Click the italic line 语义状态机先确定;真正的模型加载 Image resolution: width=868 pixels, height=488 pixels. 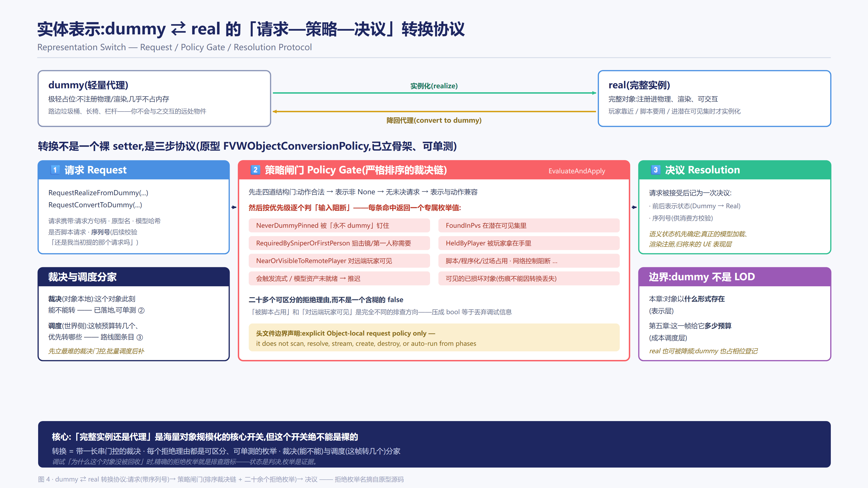click(x=698, y=234)
